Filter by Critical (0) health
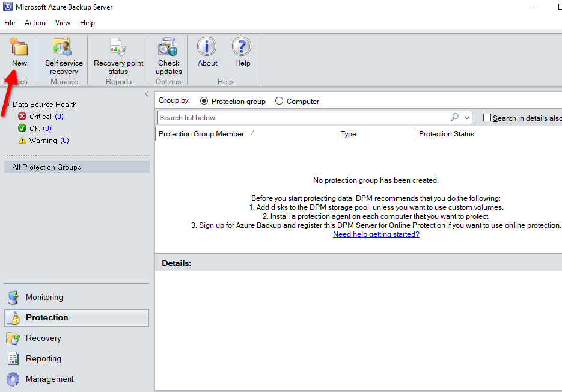This screenshot has width=562, height=392. [x=46, y=116]
